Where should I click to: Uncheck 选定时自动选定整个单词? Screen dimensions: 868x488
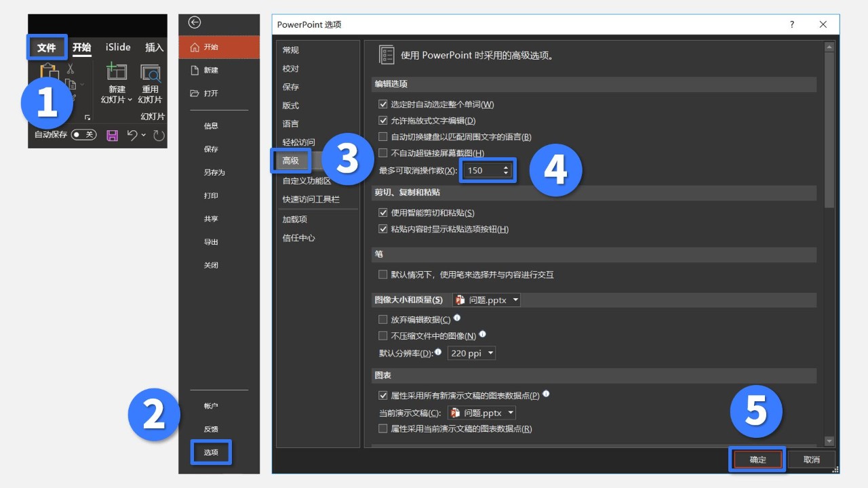tap(384, 104)
